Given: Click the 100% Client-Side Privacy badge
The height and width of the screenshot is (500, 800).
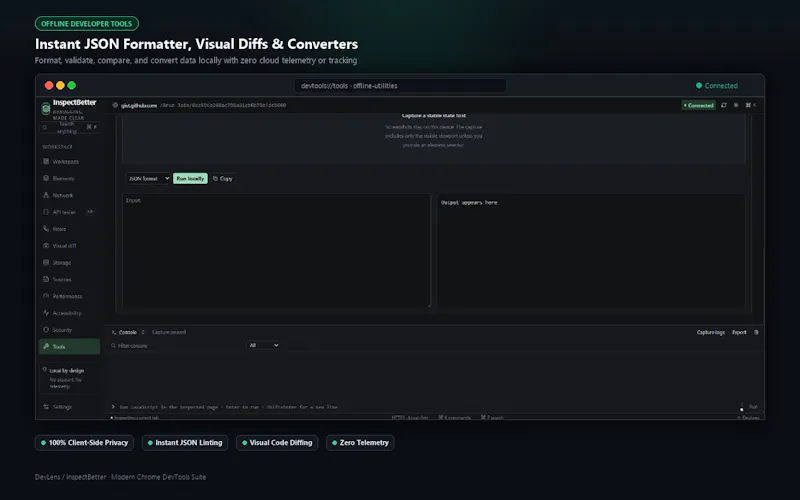Looking at the screenshot, I should (84, 443).
